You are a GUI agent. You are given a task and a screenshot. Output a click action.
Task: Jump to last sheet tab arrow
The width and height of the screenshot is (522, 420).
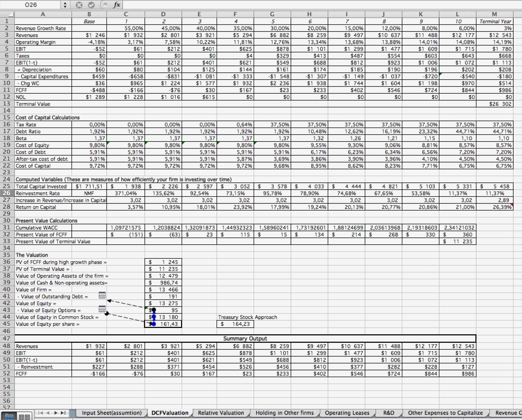pyautogui.click(x=63, y=413)
